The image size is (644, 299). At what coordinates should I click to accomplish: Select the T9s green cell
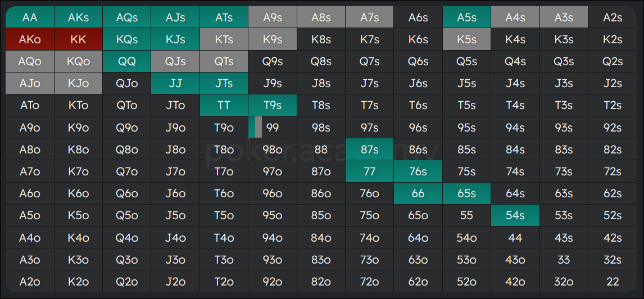(x=272, y=105)
